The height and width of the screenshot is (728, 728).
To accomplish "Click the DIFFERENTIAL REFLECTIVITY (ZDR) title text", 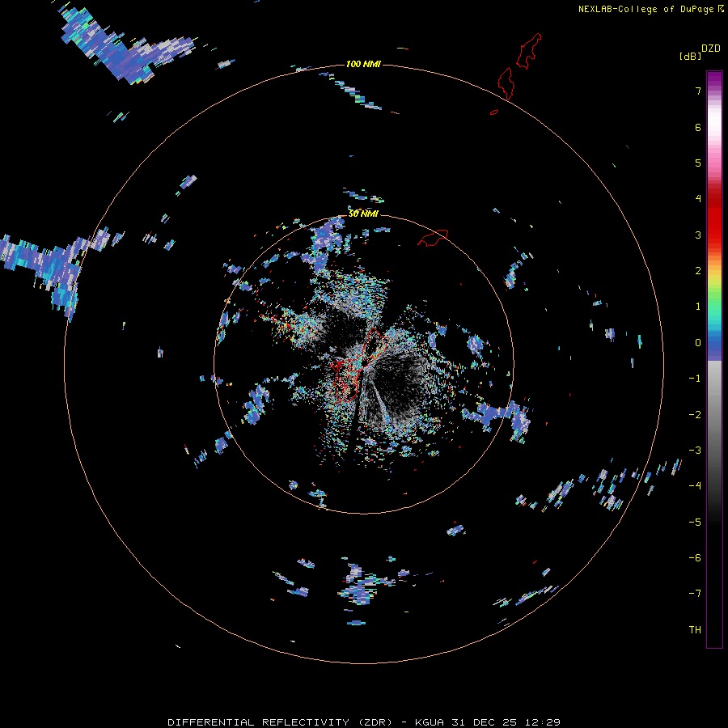I will pos(280,722).
